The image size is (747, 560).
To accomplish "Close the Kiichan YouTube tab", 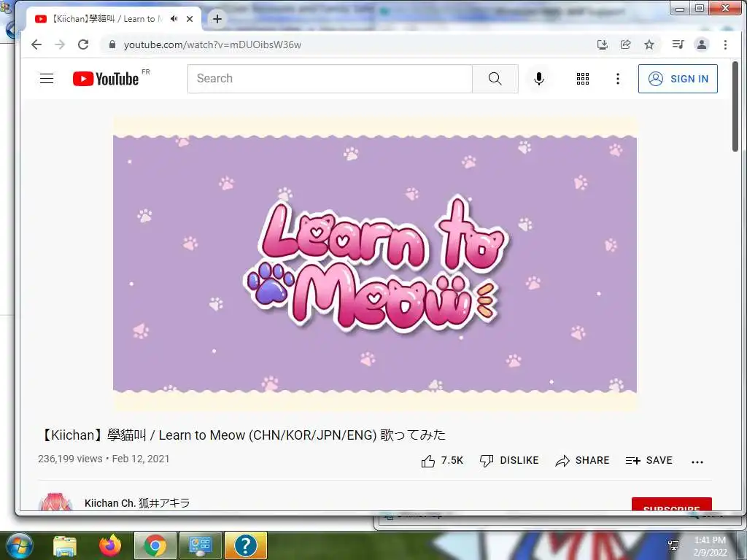I will tap(190, 19).
